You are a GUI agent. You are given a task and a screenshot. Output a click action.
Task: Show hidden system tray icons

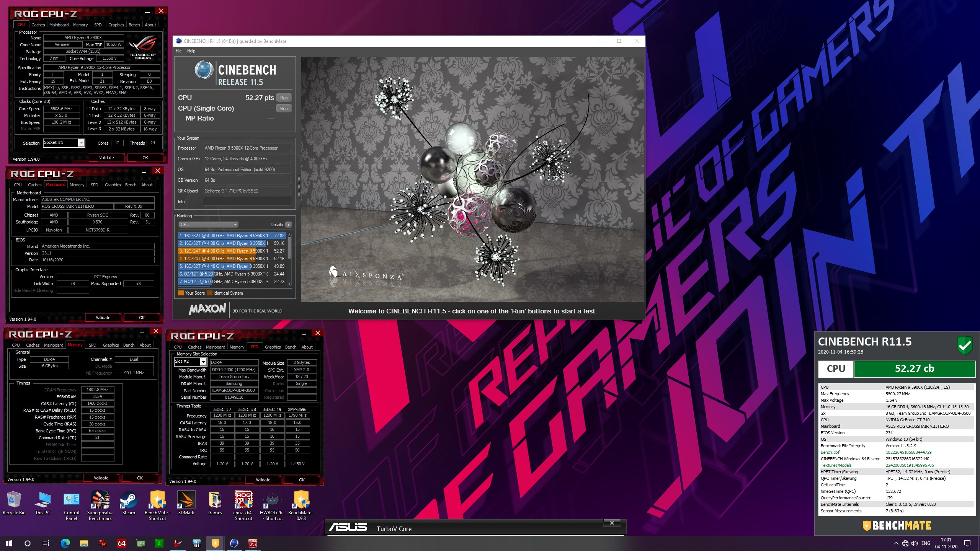coord(896,543)
